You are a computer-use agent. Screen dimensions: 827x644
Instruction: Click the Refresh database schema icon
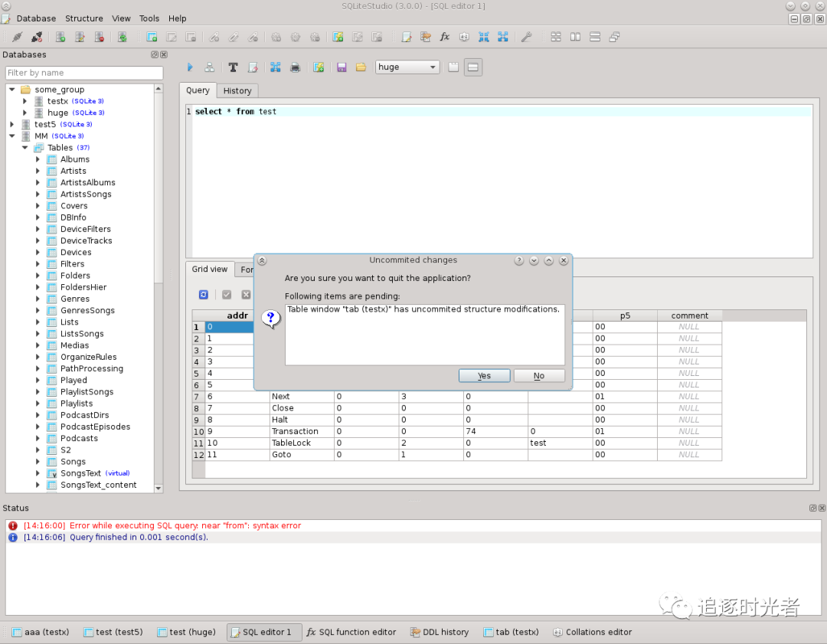[x=123, y=37]
